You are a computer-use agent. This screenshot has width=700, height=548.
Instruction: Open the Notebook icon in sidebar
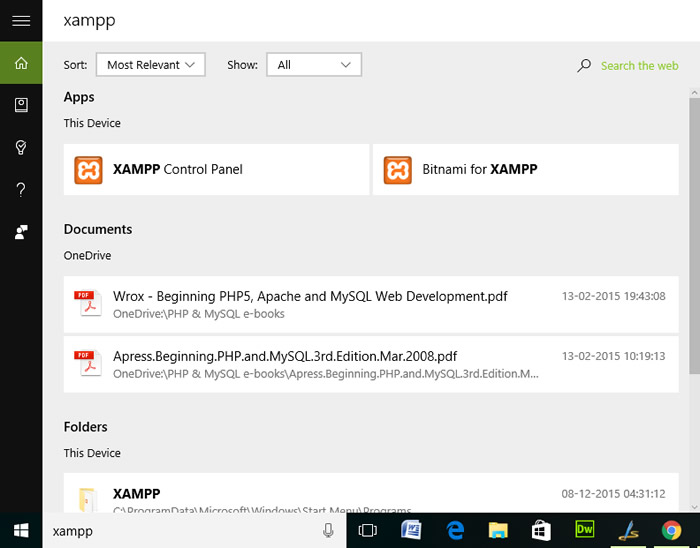(21, 105)
